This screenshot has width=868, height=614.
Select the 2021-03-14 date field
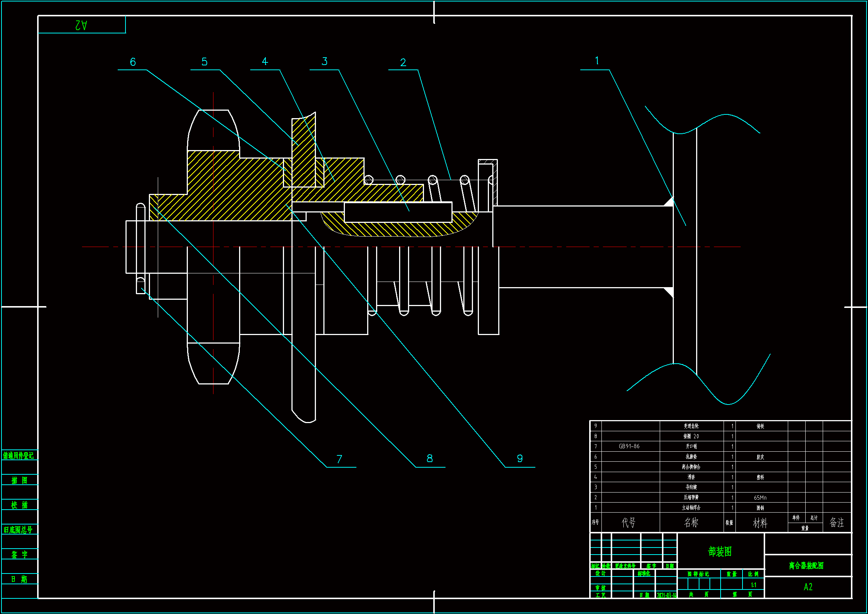(666, 595)
